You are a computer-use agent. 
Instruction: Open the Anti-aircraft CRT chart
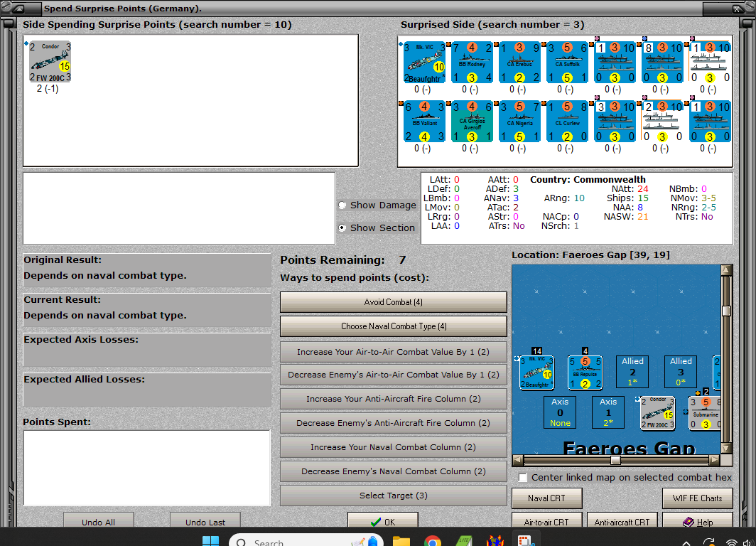click(622, 521)
